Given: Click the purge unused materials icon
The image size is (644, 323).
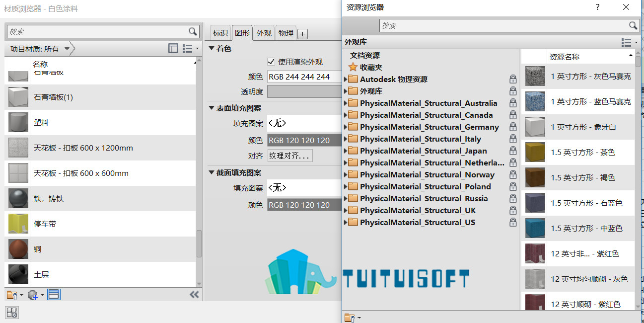Looking at the screenshot, I should [x=12, y=313].
